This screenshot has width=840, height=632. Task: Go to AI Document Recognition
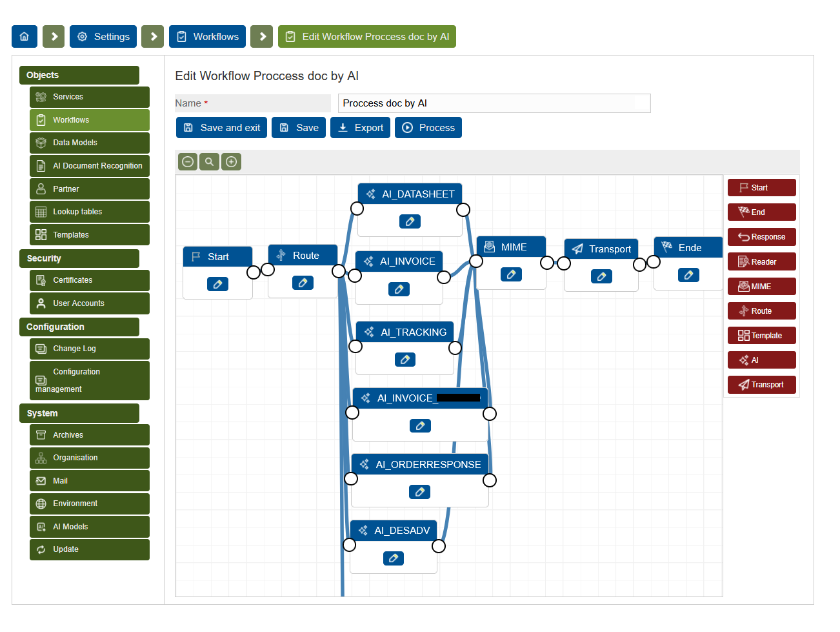click(89, 166)
